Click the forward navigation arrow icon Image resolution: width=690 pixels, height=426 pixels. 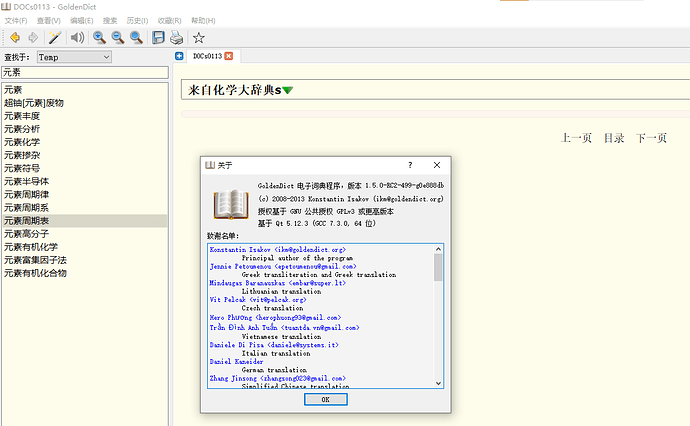tap(32, 37)
